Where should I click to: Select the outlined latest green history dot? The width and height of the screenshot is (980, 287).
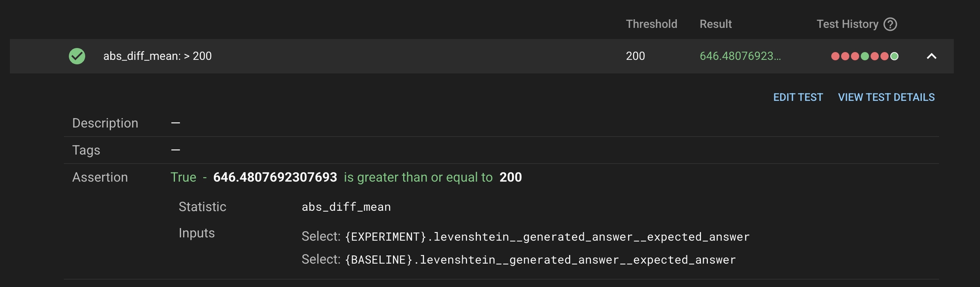[895, 56]
